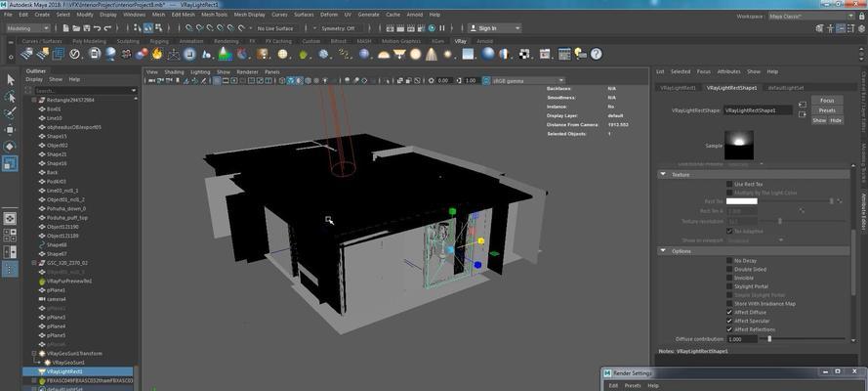The height and width of the screenshot is (391, 868).
Task: Open the Deform menu
Action: pos(329,15)
